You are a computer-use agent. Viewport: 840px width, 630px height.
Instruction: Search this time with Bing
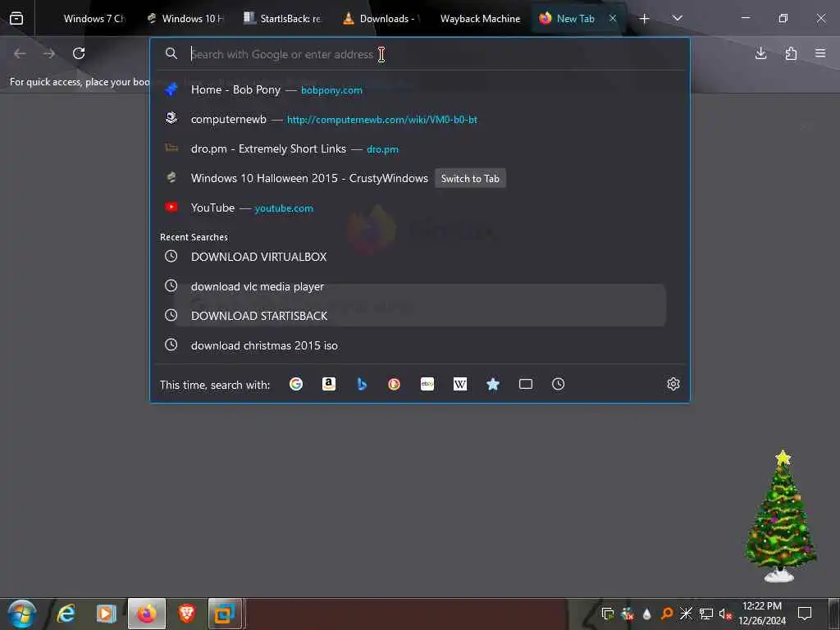(362, 384)
